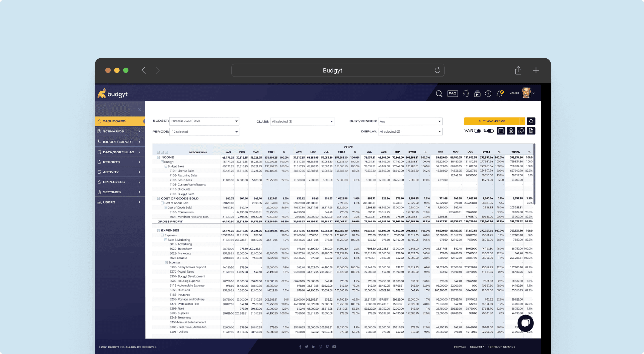The height and width of the screenshot is (354, 644).
Task: Collapse the INCOME section
Action: point(158,157)
